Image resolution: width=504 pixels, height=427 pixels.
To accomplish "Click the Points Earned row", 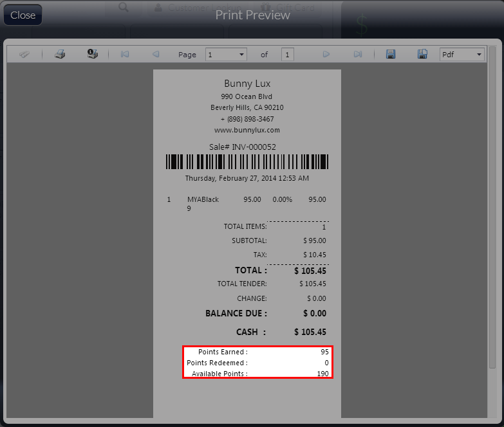I will click(x=257, y=352).
